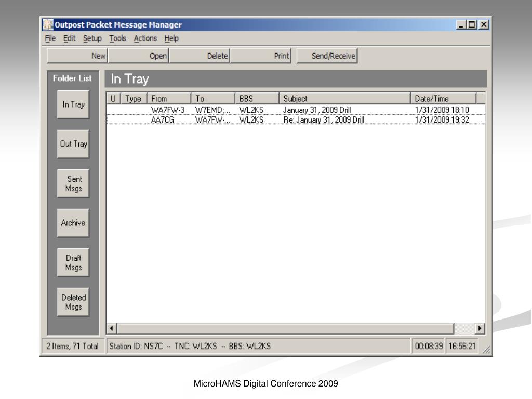The height and width of the screenshot is (399, 532).
Task: Open the Deleted Msgs folder
Action: [73, 302]
